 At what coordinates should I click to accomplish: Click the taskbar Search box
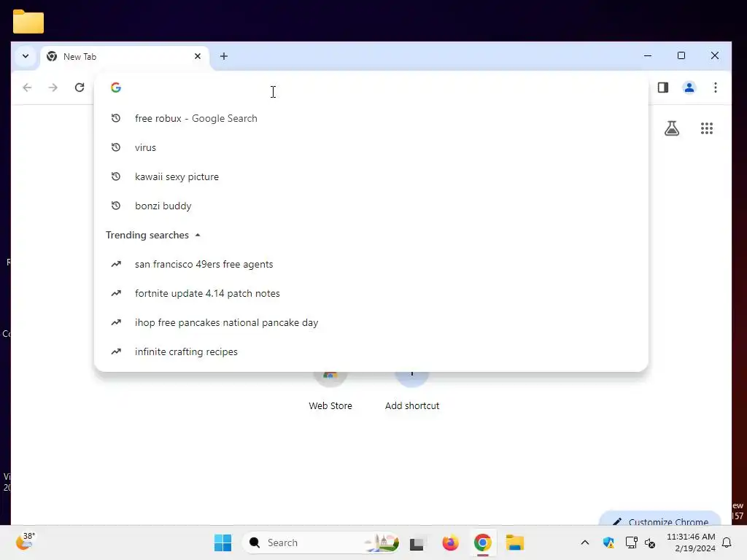[321, 542]
